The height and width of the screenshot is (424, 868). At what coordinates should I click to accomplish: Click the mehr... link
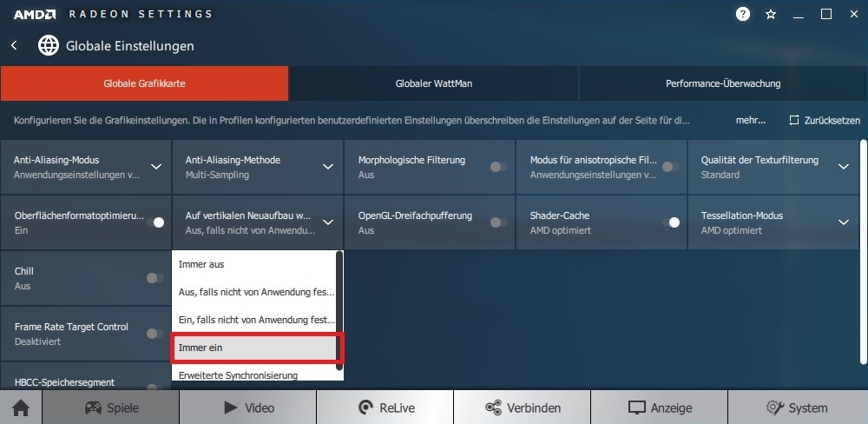(751, 120)
